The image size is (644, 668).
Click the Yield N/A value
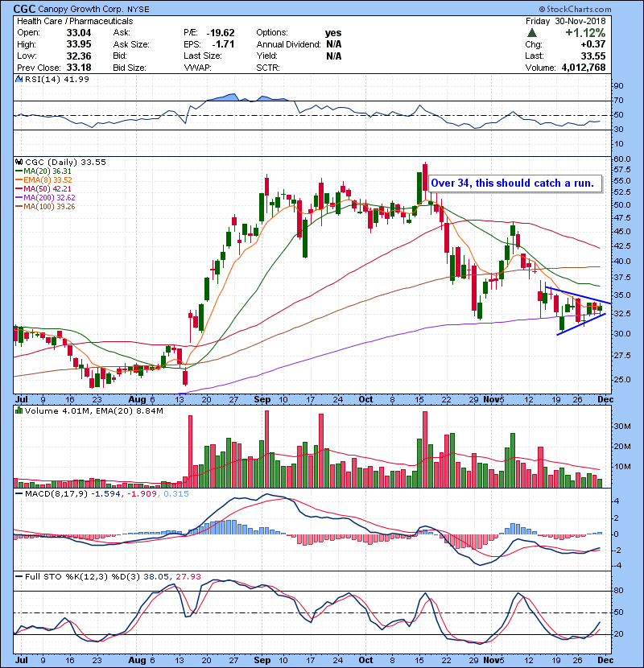pyautogui.click(x=334, y=56)
